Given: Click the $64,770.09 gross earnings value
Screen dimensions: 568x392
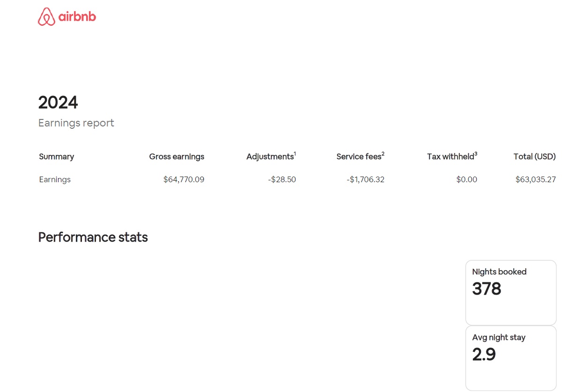Looking at the screenshot, I should (x=184, y=180).
